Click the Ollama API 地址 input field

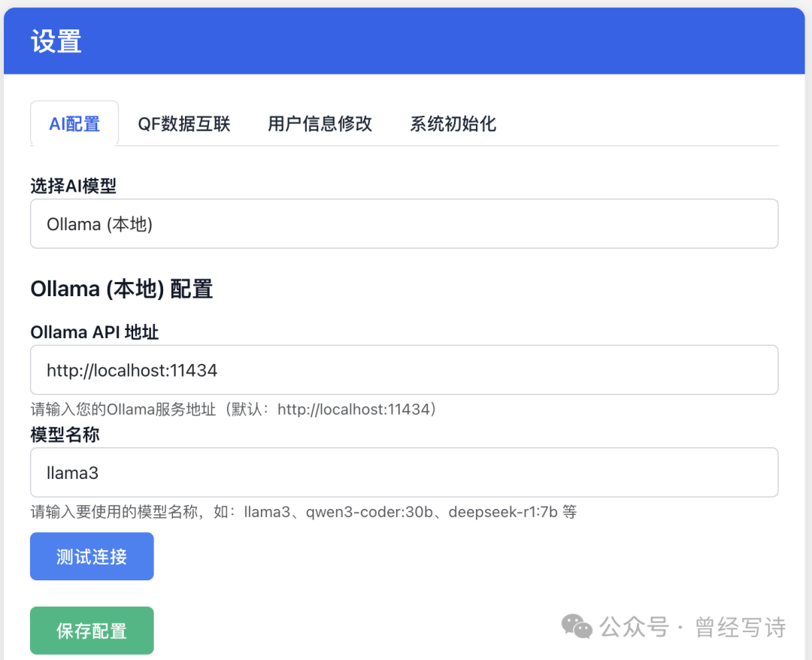404,370
